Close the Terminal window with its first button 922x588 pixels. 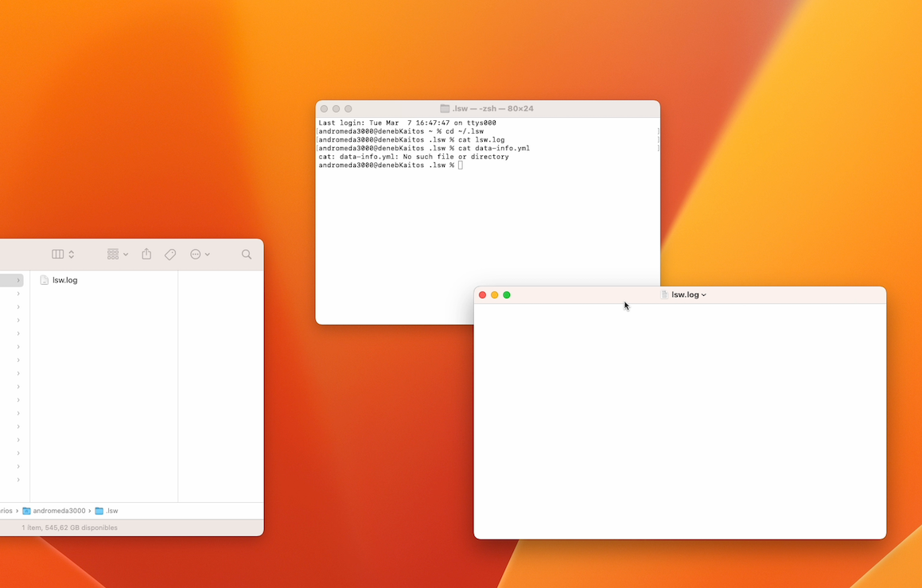(x=324, y=109)
